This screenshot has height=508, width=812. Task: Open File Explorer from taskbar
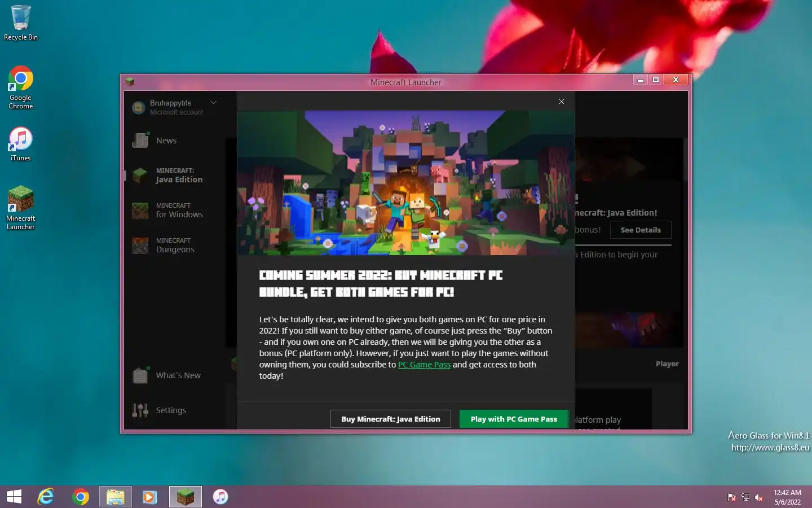116,497
